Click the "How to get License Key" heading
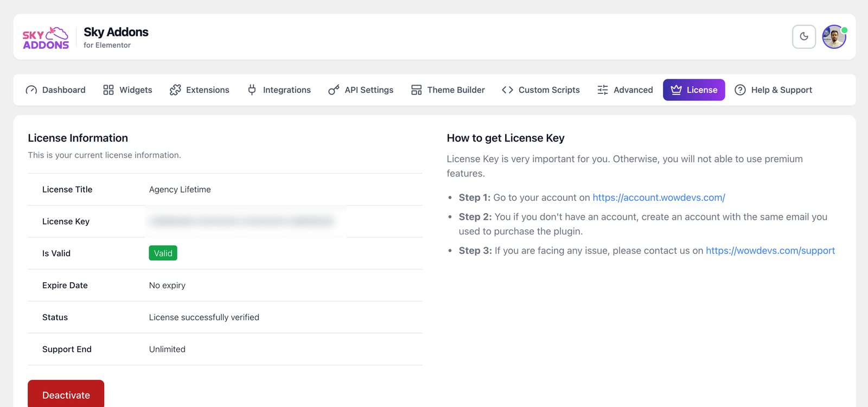The width and height of the screenshot is (868, 407). tap(506, 138)
